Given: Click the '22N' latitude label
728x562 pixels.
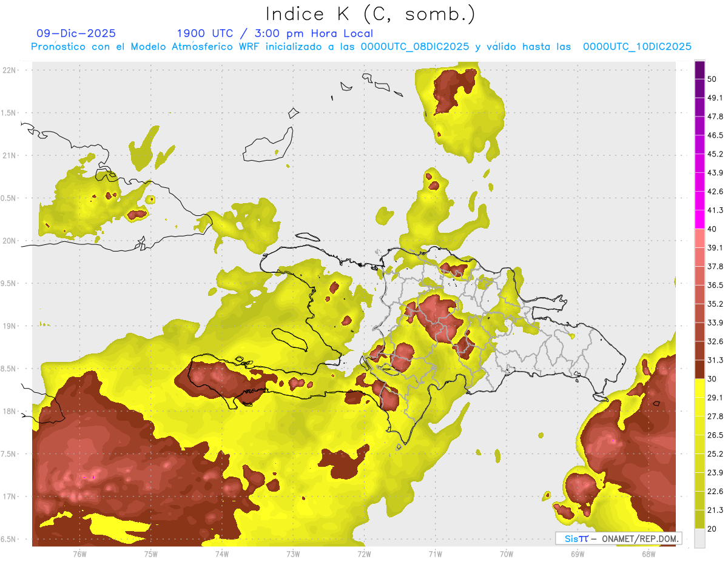Looking at the screenshot, I should [9, 70].
